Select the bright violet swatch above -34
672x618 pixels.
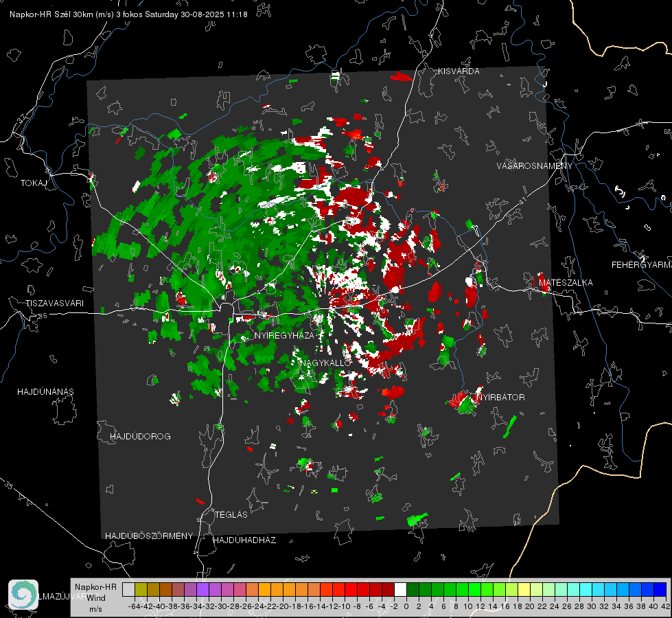202,589
